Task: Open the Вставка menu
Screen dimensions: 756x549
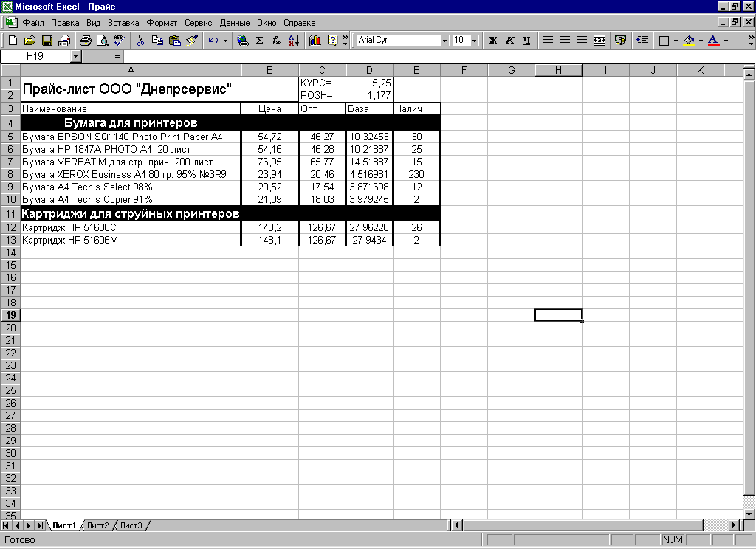Action: pos(123,23)
